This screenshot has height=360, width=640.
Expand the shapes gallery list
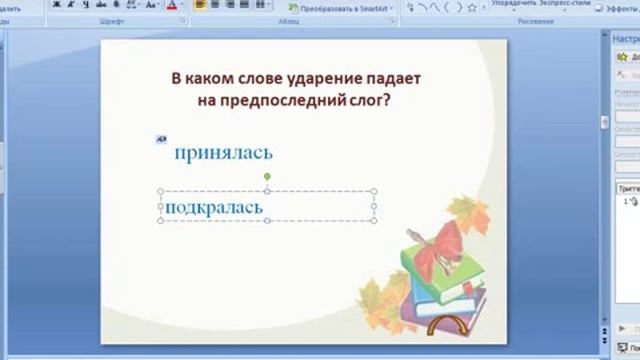[x=484, y=7]
